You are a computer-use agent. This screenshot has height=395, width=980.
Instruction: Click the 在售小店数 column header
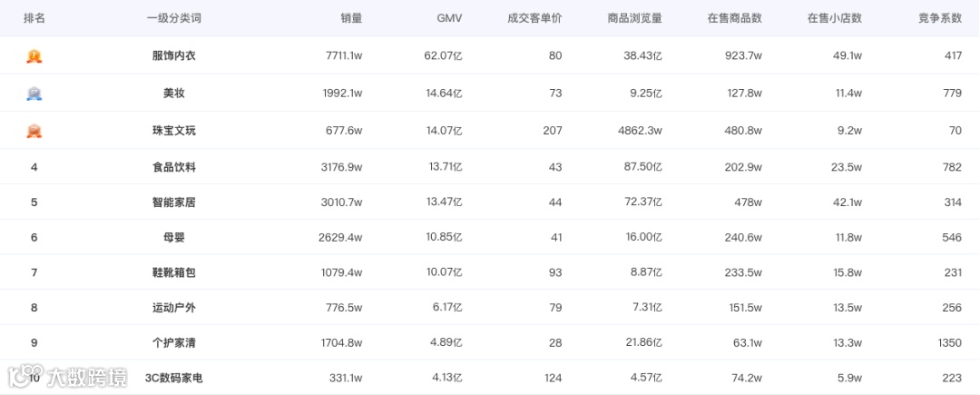point(834,18)
